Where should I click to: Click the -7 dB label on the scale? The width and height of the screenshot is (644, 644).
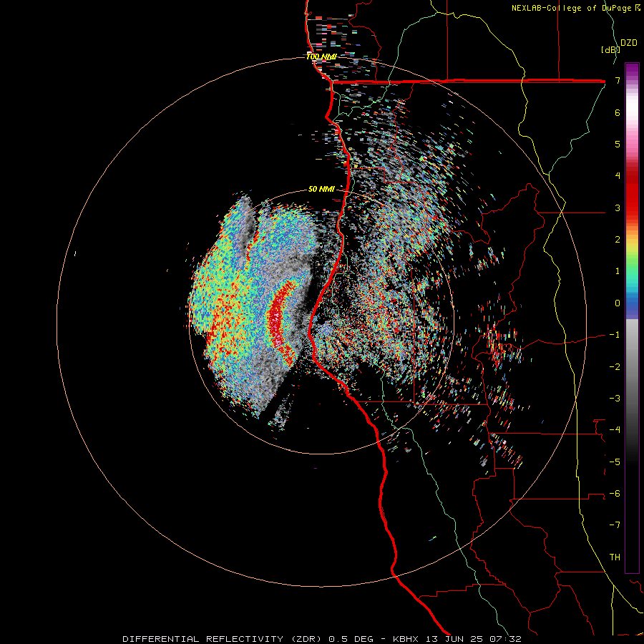615,525
